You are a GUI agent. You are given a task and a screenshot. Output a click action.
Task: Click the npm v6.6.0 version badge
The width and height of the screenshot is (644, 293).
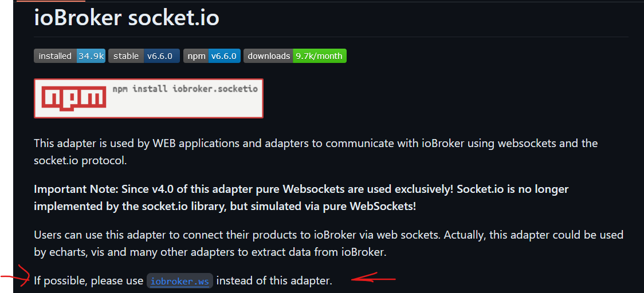[212, 56]
